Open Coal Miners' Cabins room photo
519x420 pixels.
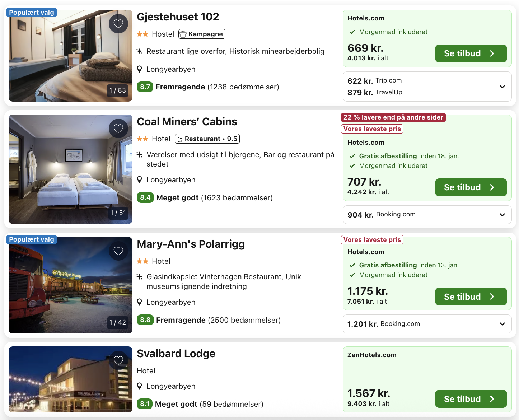pos(70,169)
